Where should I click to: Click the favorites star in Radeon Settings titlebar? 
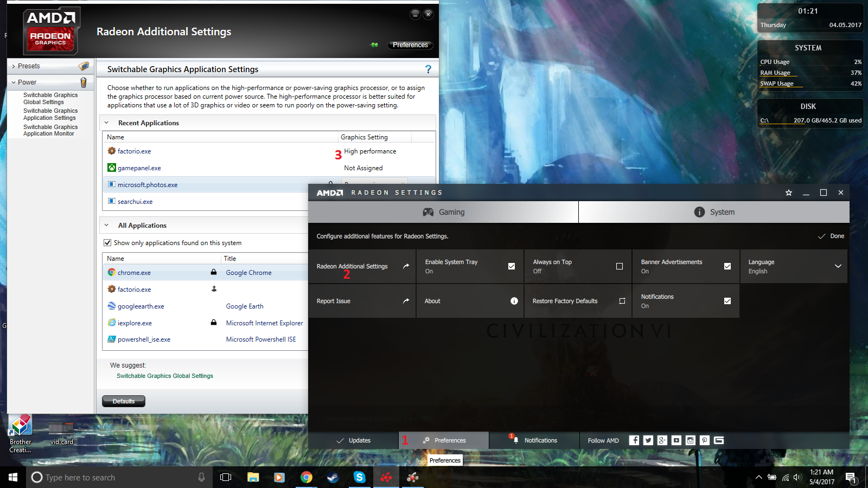[789, 193]
